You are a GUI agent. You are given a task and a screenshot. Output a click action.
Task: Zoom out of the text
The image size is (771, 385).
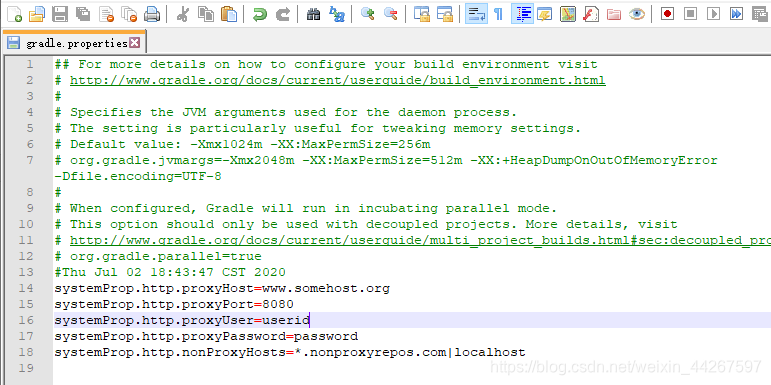(390, 14)
